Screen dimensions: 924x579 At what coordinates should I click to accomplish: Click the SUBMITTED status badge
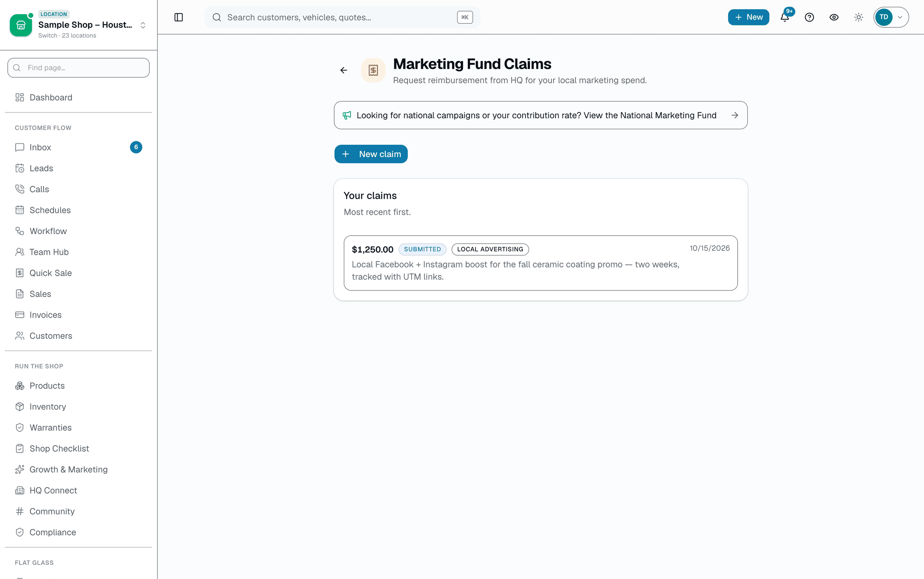(x=422, y=249)
